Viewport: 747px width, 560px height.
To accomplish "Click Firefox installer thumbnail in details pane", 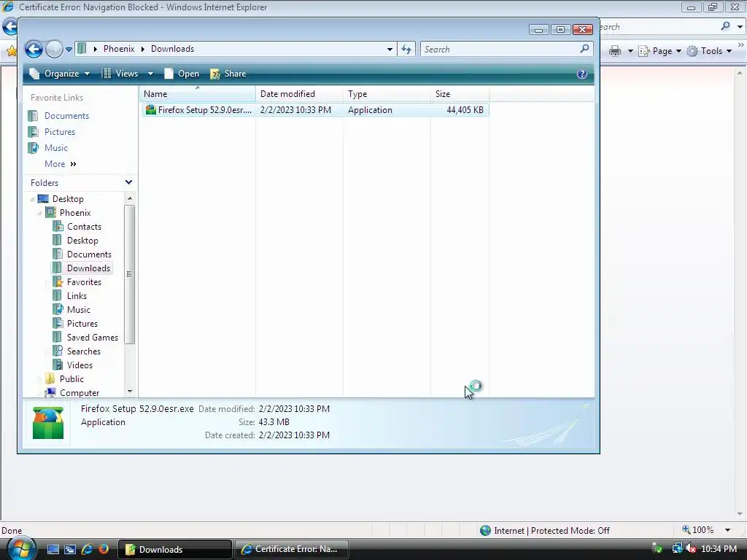I will pyautogui.click(x=47, y=422).
